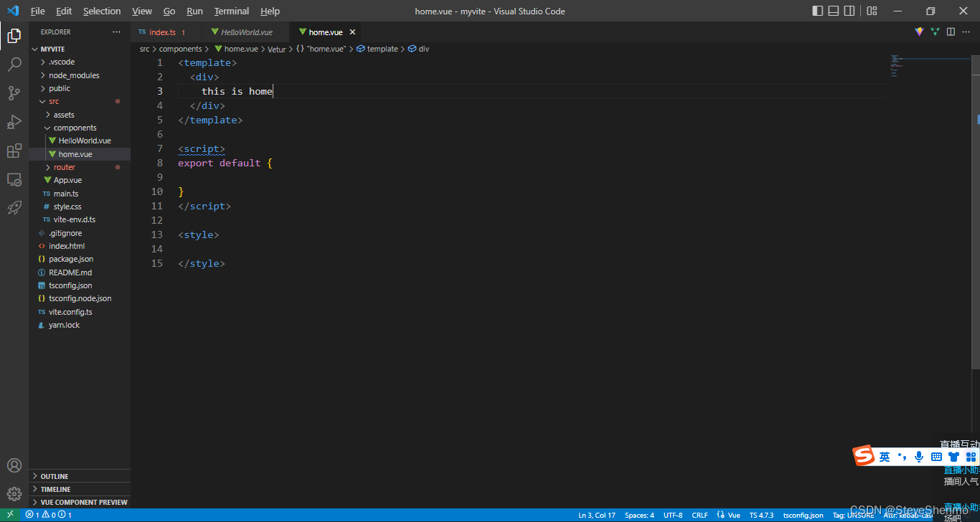Open the Go menu
The height and width of the screenshot is (522, 980).
[169, 11]
